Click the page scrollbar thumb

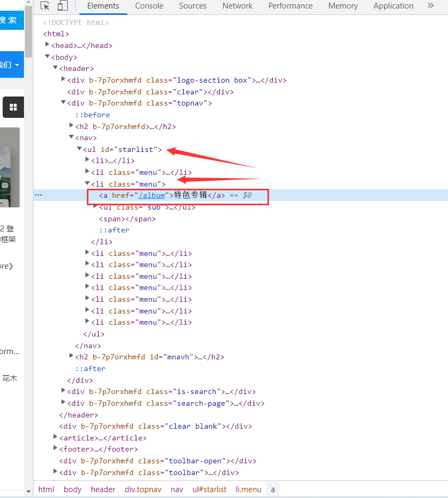pos(29,32)
